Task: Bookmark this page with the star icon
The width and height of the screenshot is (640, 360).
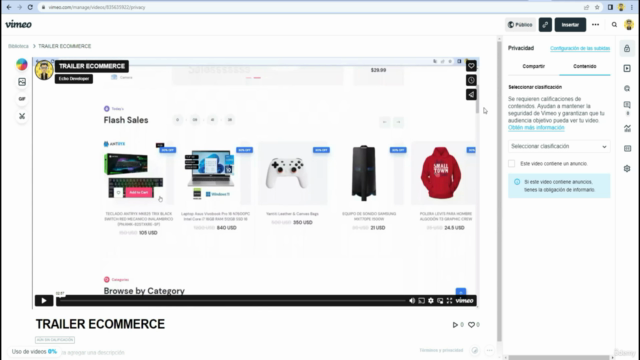Action: click(597, 7)
